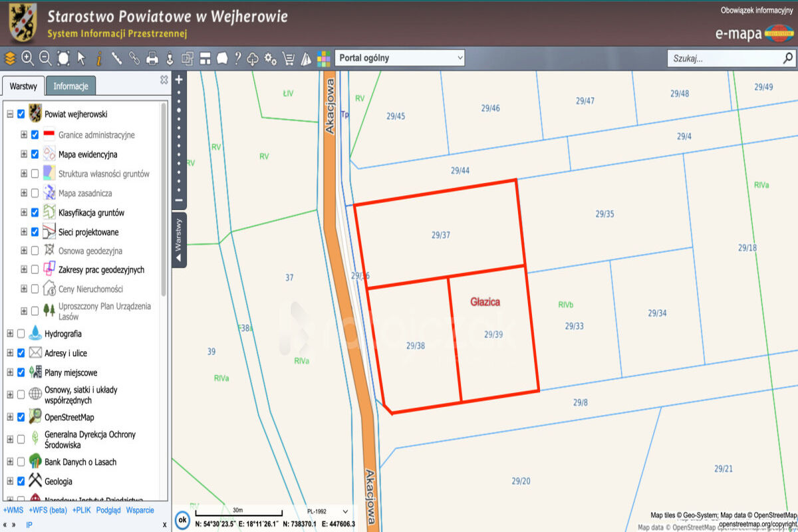Select the arrow pointer tool
Viewport: 798px width, 532px height.
pyautogui.click(x=81, y=59)
